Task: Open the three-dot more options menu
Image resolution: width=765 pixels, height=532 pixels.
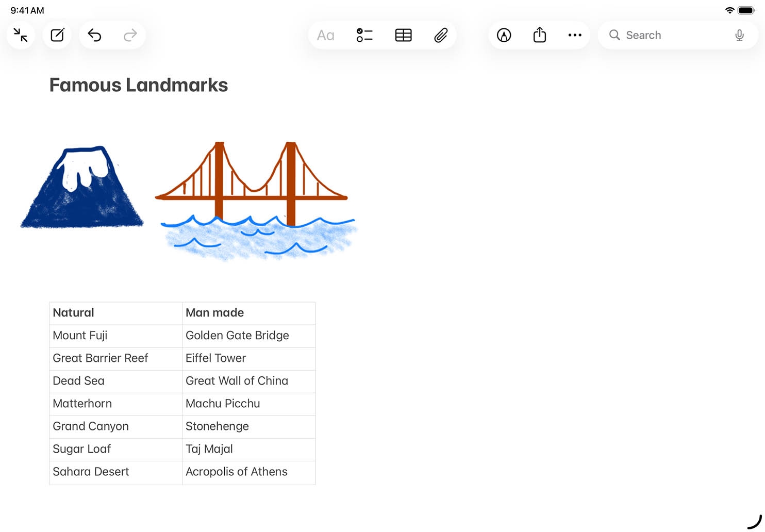Action: [x=575, y=35]
